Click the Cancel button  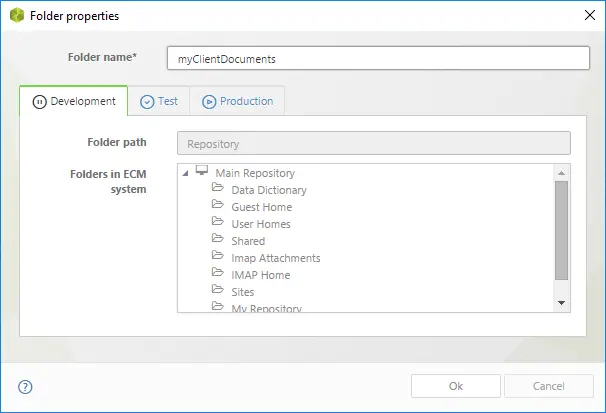(x=549, y=386)
